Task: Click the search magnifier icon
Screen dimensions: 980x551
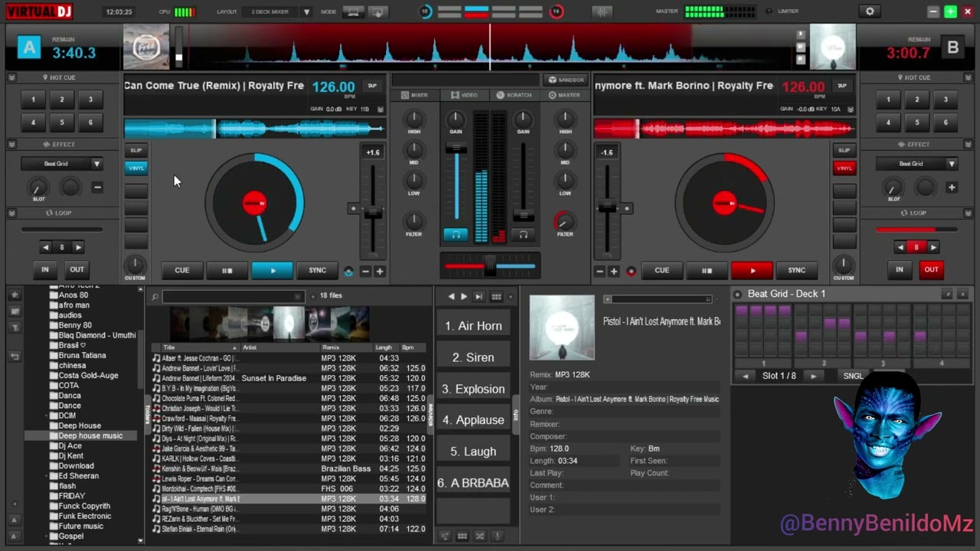Action: coord(155,296)
